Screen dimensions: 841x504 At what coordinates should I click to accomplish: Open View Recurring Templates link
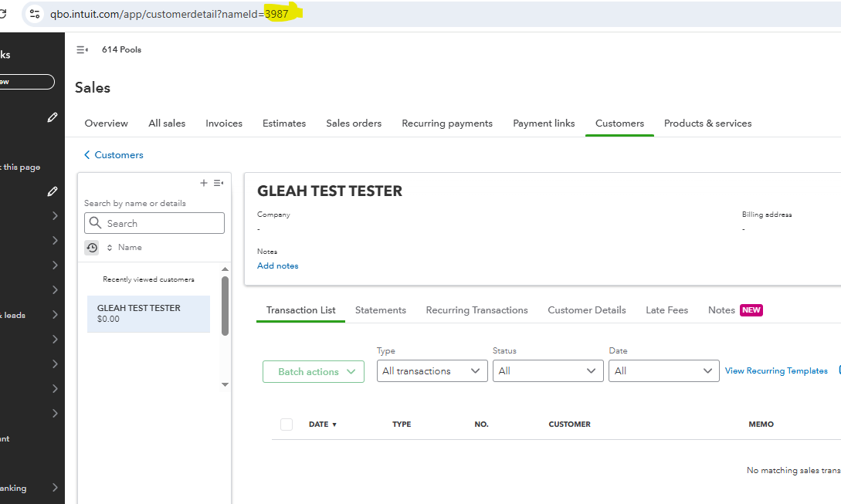[775, 371]
